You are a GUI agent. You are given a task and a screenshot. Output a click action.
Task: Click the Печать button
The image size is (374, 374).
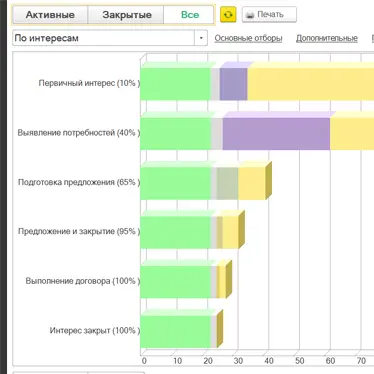(269, 15)
